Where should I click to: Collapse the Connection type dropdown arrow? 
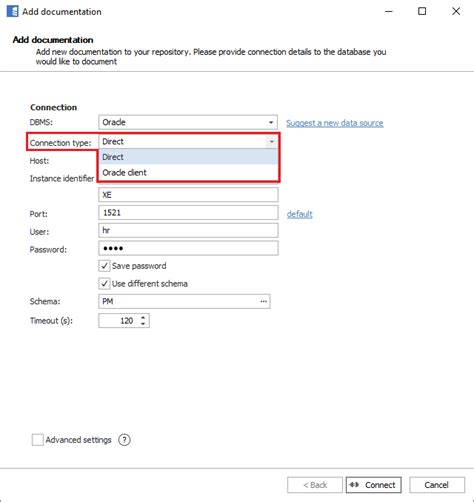(272, 142)
